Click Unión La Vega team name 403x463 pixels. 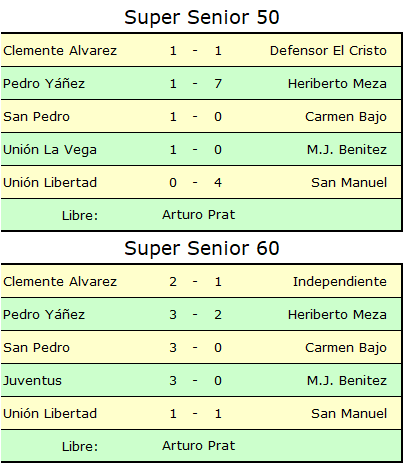[50, 150]
